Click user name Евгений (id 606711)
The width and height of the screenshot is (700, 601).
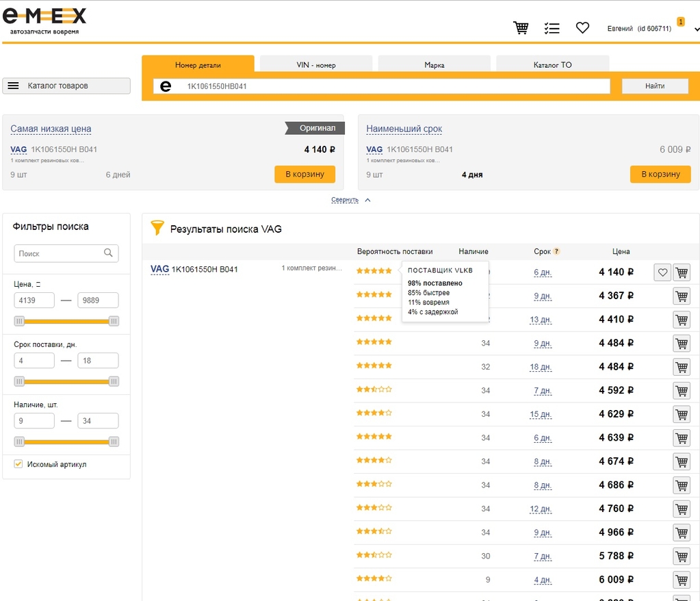pyautogui.click(x=639, y=29)
